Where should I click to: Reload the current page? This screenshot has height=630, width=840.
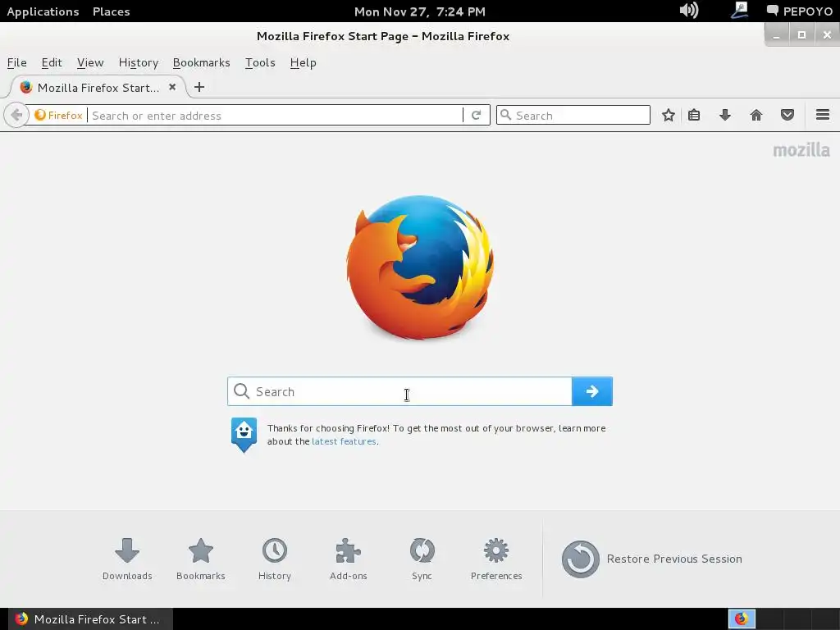tap(476, 115)
